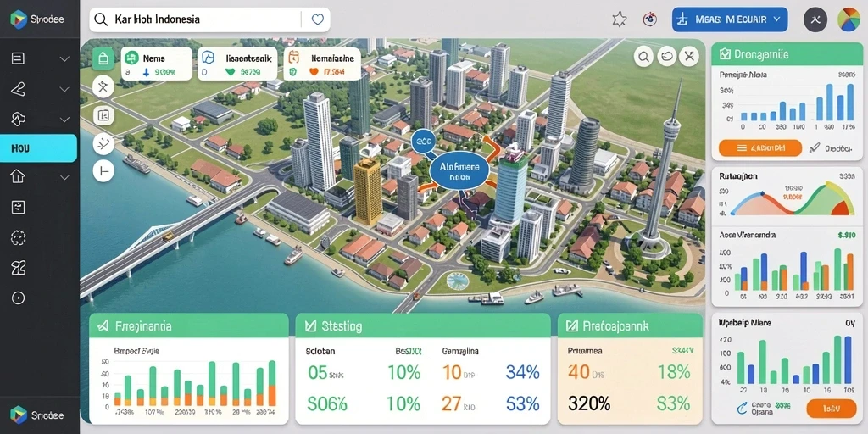This screenshot has width=868, height=434.
Task: Select the green home icon on the map
Action: click(103, 58)
